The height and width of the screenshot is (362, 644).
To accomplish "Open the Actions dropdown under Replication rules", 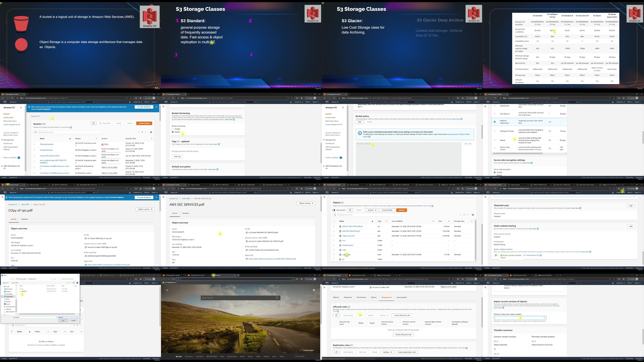I will tap(387, 352).
